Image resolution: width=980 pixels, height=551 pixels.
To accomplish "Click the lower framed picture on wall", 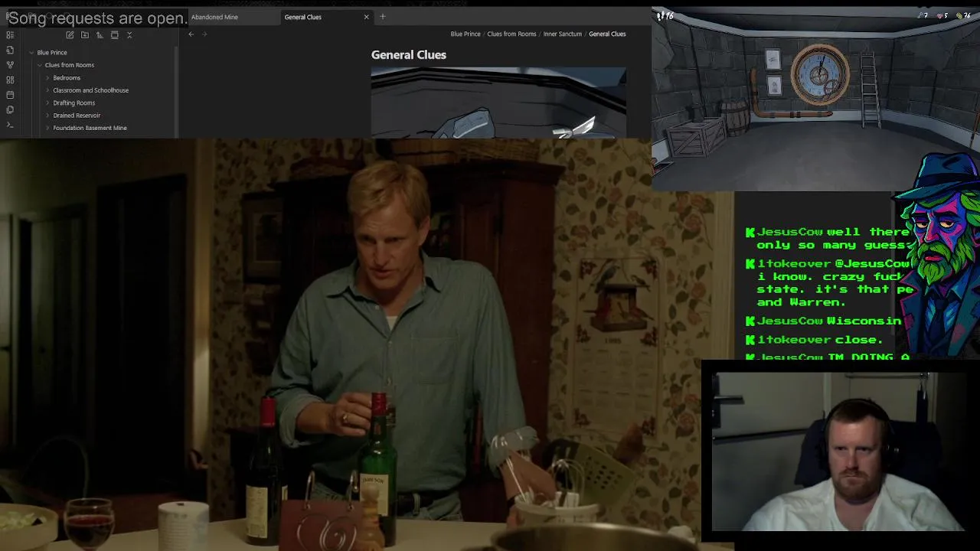I will pyautogui.click(x=773, y=85).
